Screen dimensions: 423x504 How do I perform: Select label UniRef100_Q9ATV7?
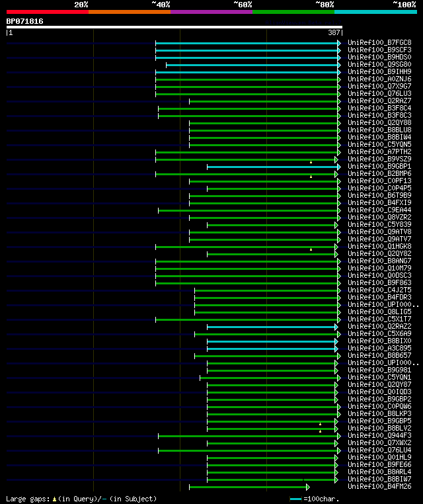point(379,239)
